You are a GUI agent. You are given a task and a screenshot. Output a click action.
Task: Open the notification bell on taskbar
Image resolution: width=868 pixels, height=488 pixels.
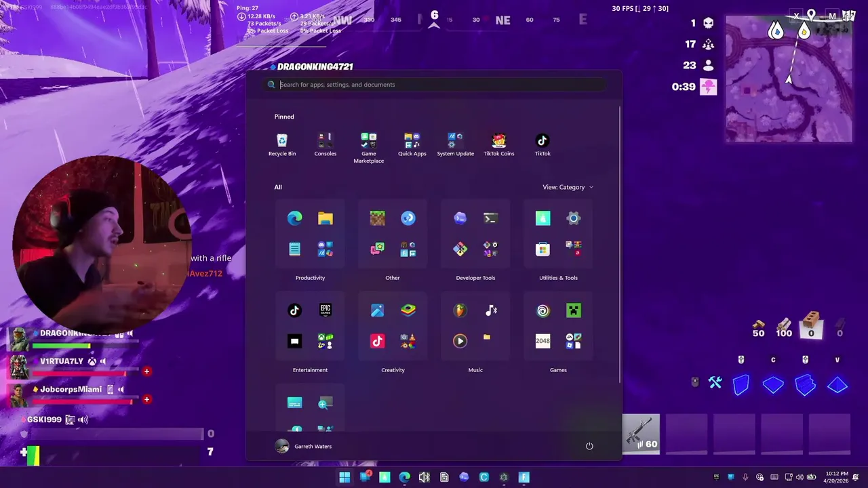coord(856,477)
